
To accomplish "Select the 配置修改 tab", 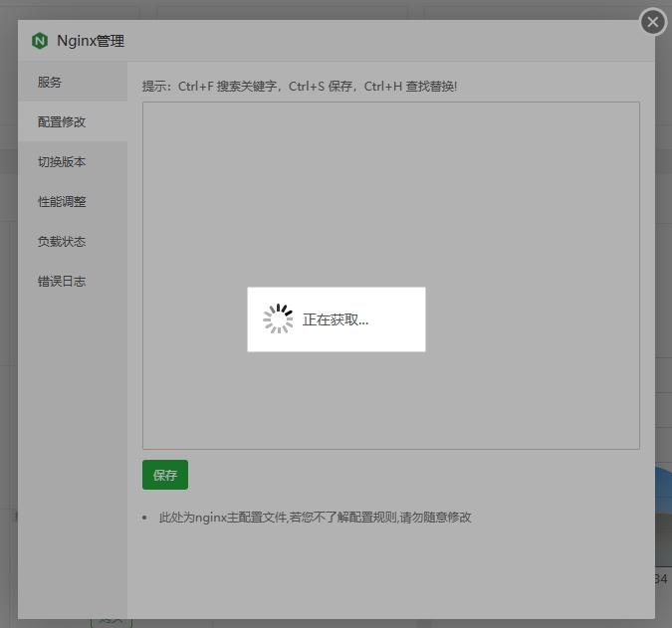I will pyautogui.click(x=73, y=121).
